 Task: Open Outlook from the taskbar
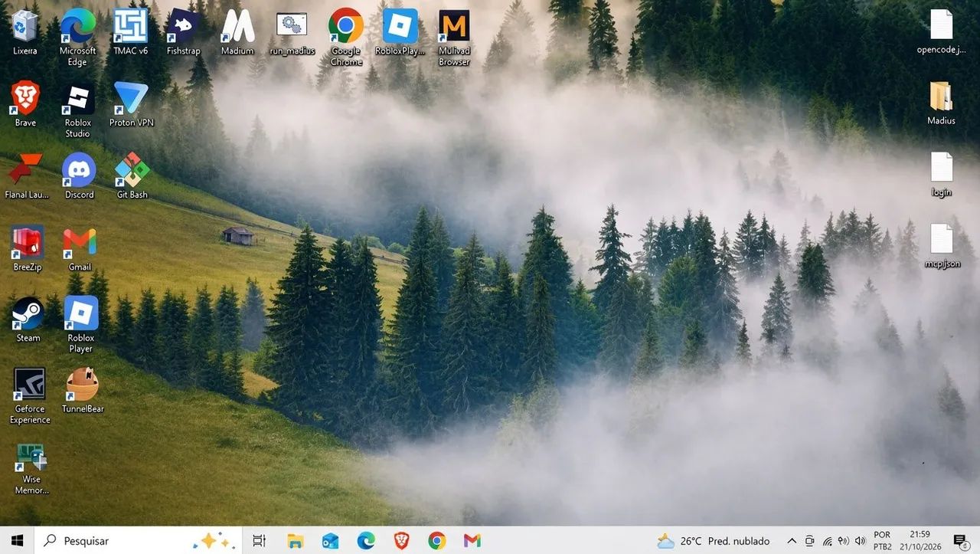click(331, 540)
